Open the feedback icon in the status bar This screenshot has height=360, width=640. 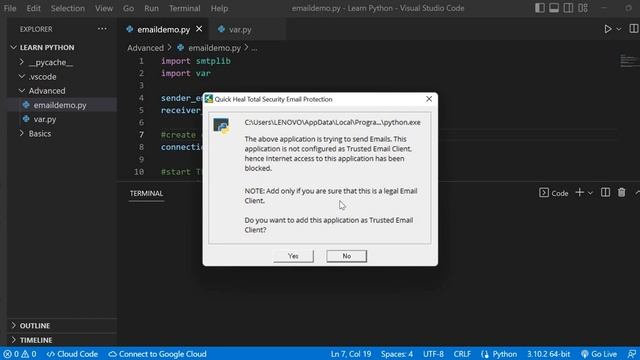(x=631, y=354)
